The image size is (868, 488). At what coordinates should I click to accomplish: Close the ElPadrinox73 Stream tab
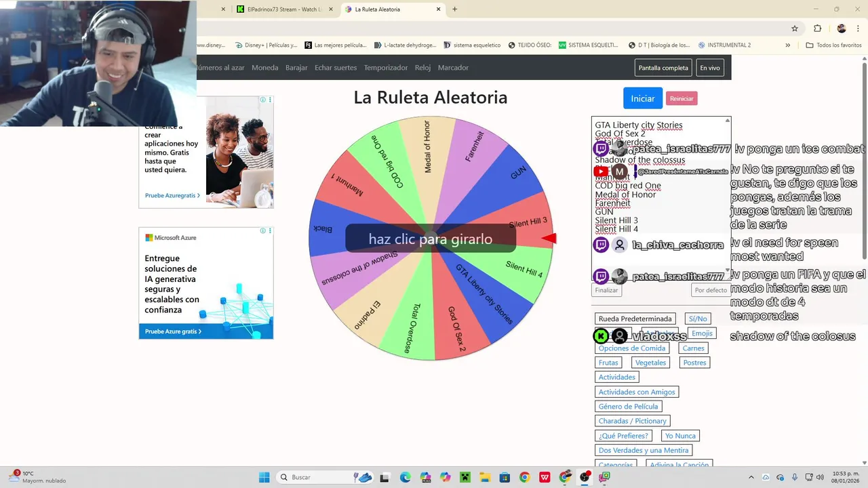pyautogui.click(x=331, y=9)
